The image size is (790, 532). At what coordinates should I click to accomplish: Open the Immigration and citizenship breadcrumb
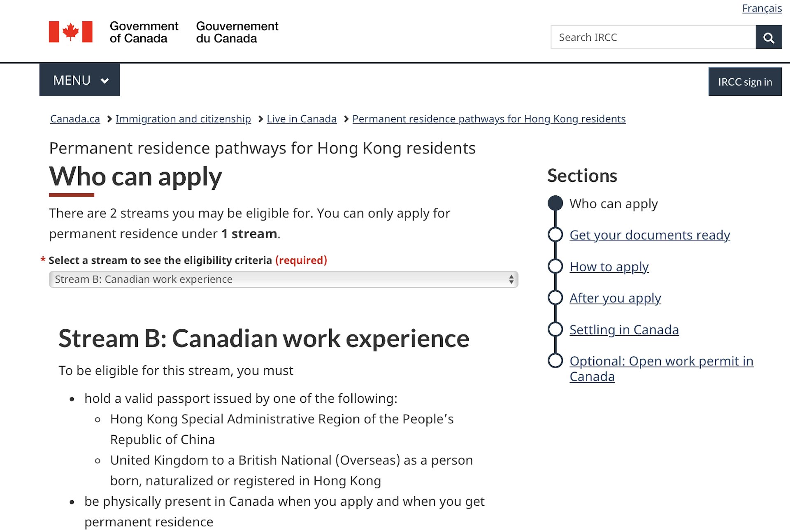point(183,119)
